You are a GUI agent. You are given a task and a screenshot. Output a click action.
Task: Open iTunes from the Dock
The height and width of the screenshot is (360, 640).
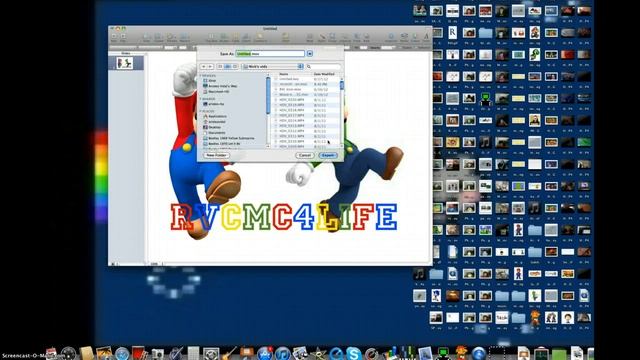click(282, 353)
